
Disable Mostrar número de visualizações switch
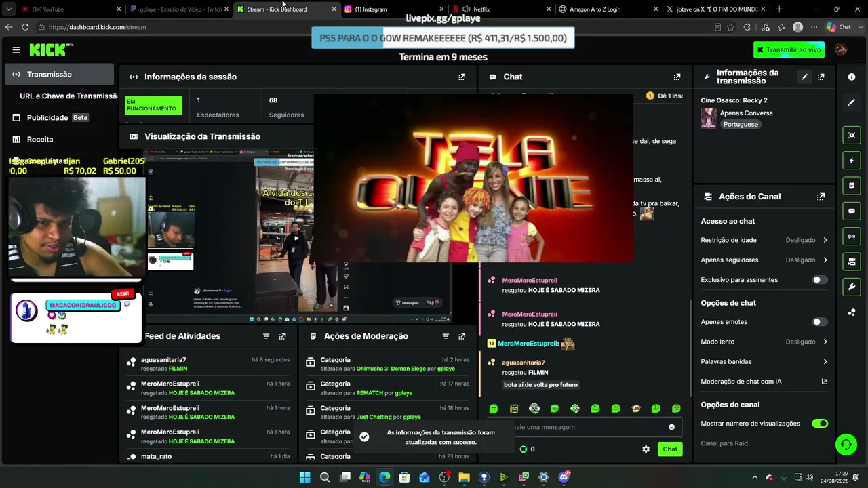pos(820,424)
